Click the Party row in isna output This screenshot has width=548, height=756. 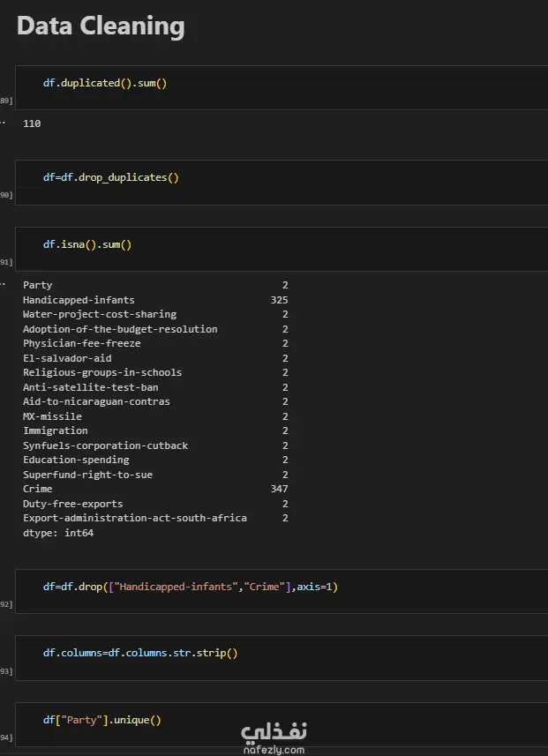[38, 285]
